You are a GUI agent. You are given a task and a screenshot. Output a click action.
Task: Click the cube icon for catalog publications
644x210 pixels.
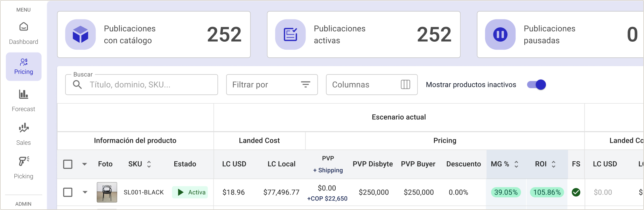click(x=80, y=34)
